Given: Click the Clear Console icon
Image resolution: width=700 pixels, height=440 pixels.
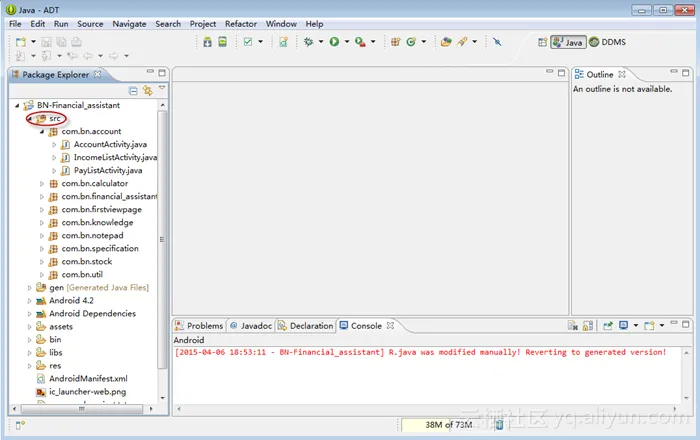Looking at the screenshot, I should 572,326.
